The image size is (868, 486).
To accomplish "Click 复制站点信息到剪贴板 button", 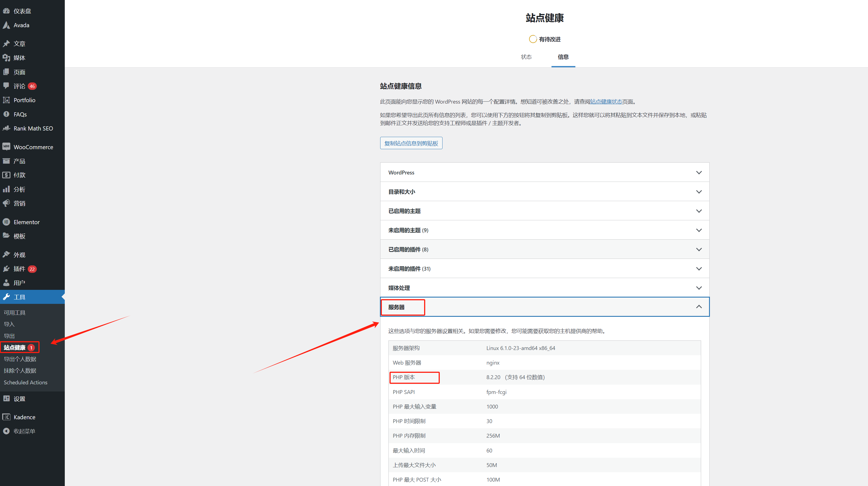I will point(411,143).
